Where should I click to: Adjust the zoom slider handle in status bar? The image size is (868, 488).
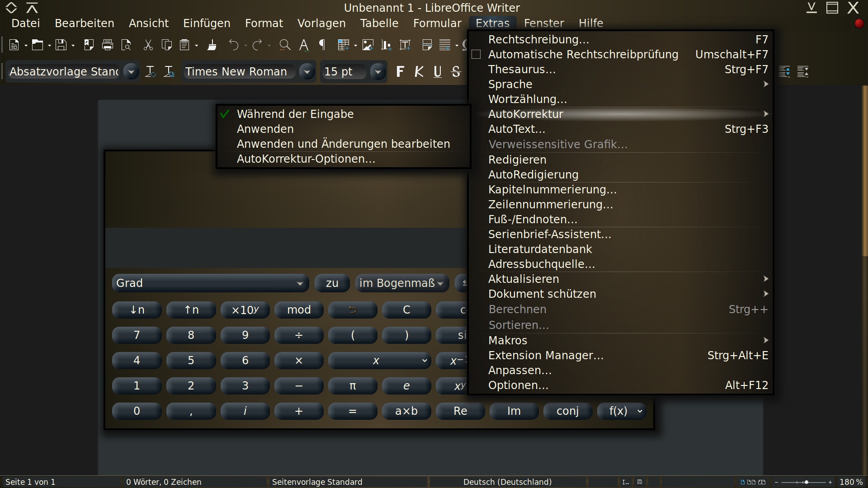pyautogui.click(x=806, y=482)
